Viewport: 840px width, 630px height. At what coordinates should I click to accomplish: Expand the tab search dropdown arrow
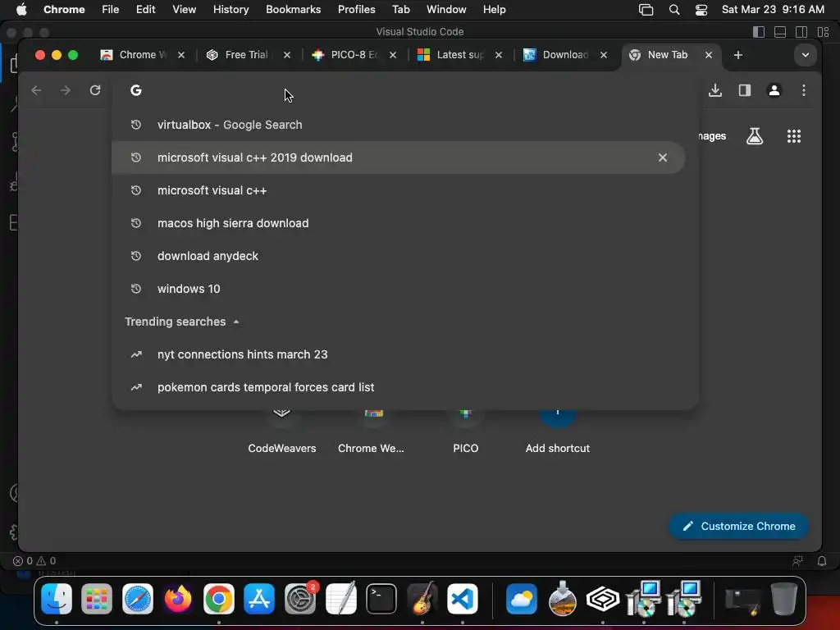tap(805, 55)
